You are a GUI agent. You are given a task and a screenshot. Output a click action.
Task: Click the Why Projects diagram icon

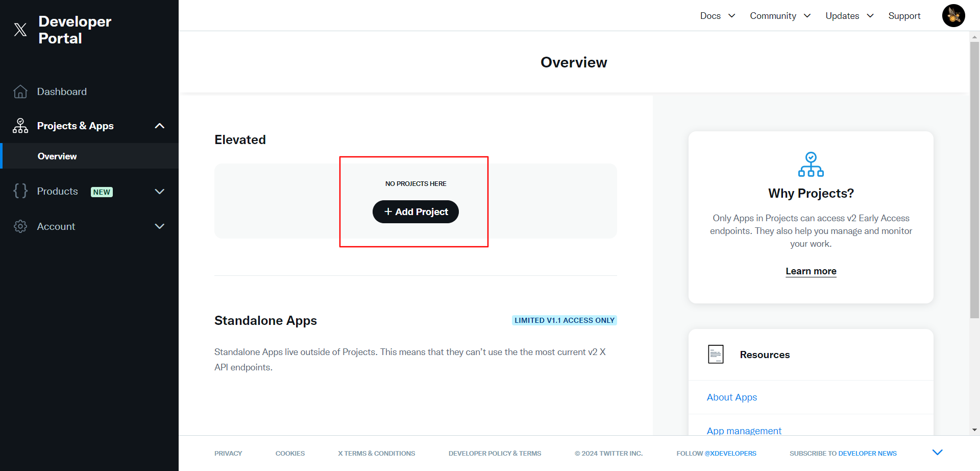tap(811, 164)
